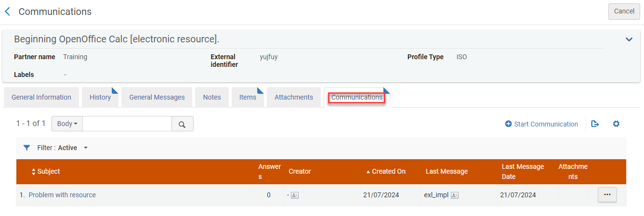The height and width of the screenshot is (216, 644).
Task: Open row actions ellipsis menu
Action: pyautogui.click(x=607, y=195)
